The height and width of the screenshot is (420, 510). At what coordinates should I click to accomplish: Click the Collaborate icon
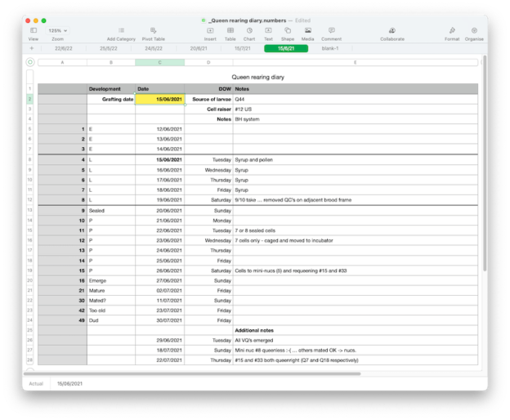392,31
